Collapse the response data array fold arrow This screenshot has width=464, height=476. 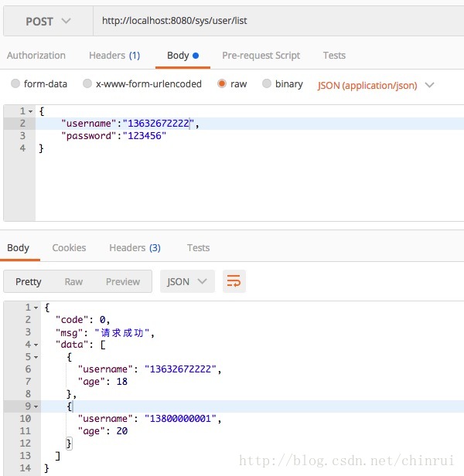pyautogui.click(x=36, y=345)
